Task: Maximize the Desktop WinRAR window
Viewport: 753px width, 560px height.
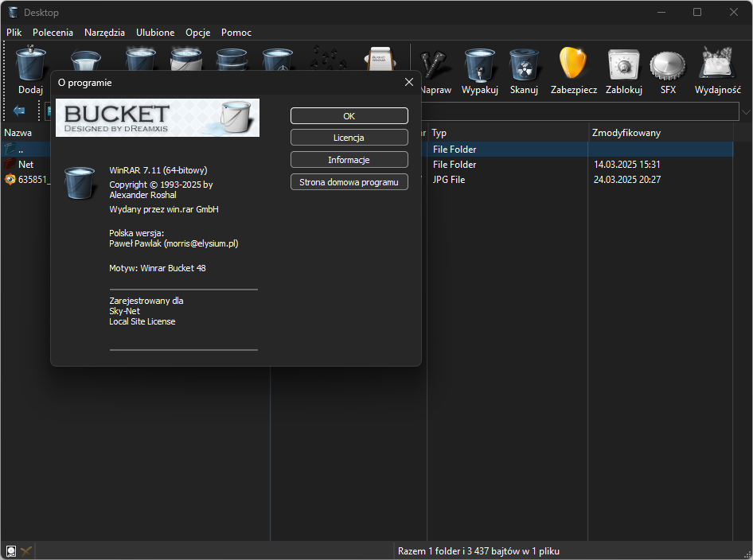Action: tap(697, 13)
